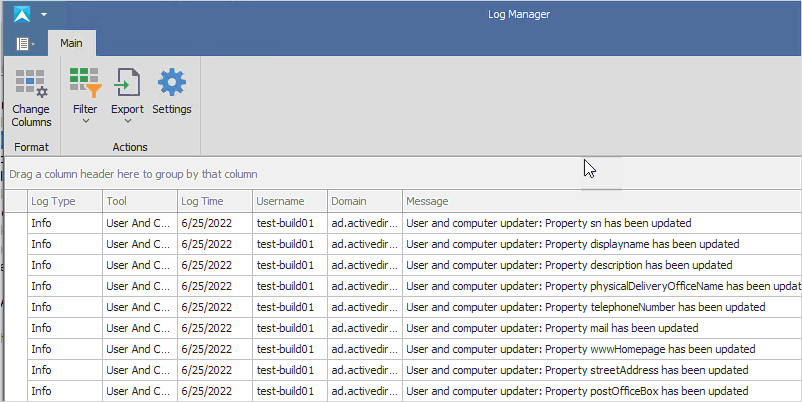Sort by the Log Type column header
The image size is (802, 402).
pyautogui.click(x=65, y=202)
